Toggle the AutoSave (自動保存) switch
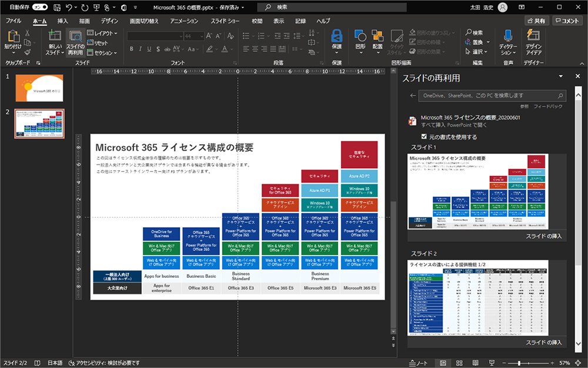Viewport: 588px width, 368px height. coord(40,7)
